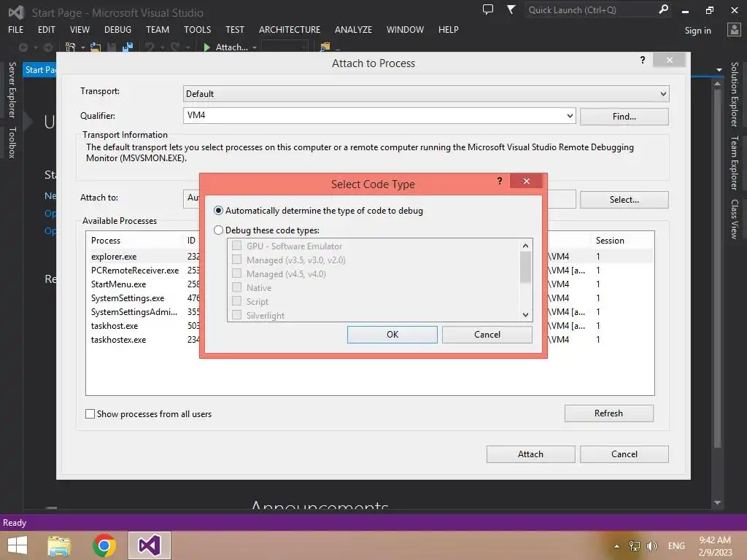This screenshot has width=747, height=560.
Task: Click the Quick Launch search field
Action: coord(591,9)
